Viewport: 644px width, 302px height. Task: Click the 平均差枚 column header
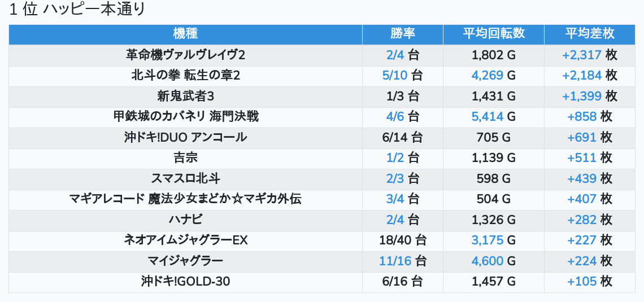(x=589, y=34)
